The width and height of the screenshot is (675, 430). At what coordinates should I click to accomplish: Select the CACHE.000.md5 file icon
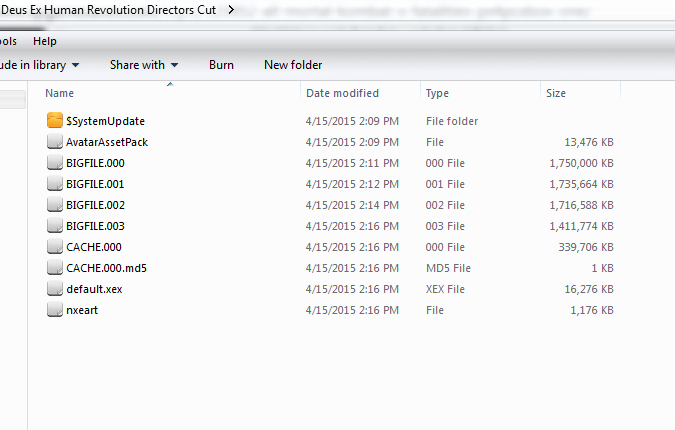[x=54, y=268]
